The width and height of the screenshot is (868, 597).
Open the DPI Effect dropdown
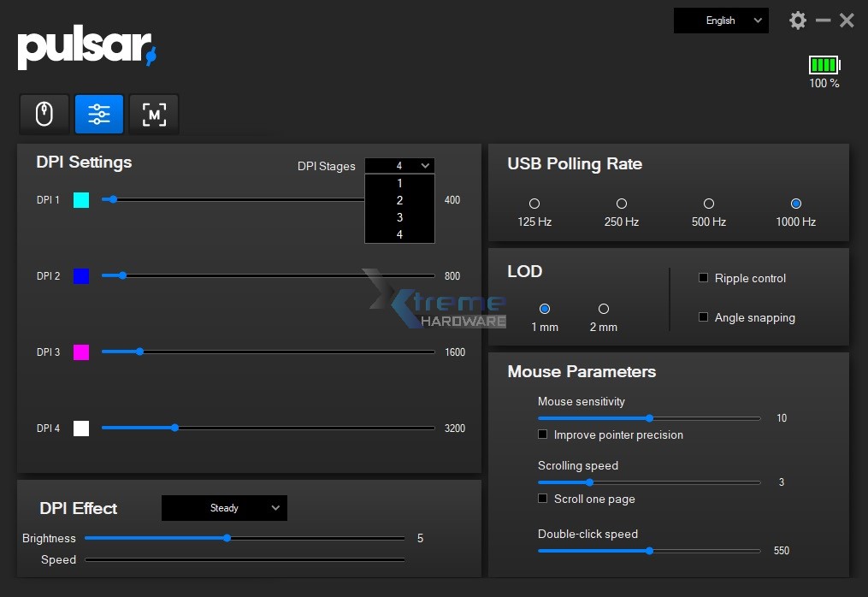[224, 507]
